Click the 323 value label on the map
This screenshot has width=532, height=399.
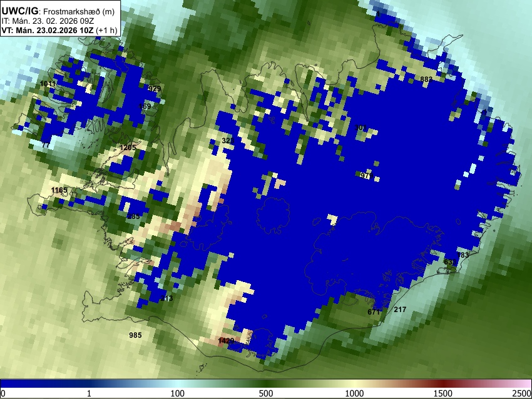(228, 140)
